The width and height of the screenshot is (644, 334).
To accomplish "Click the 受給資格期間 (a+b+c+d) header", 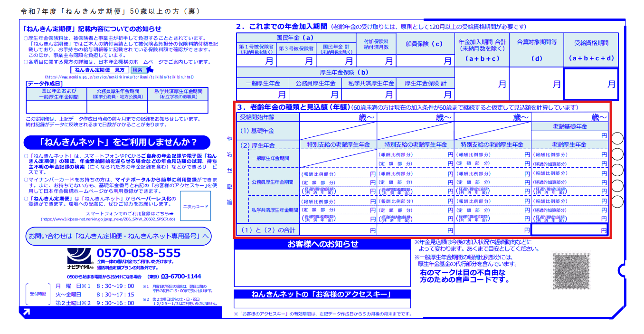I will click(591, 50).
